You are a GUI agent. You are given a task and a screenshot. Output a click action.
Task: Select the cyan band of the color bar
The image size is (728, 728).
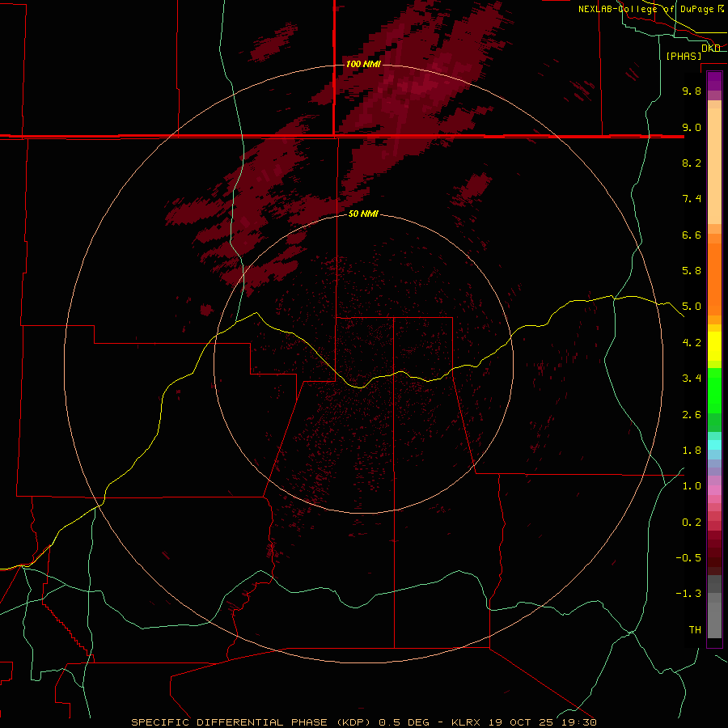[714, 445]
